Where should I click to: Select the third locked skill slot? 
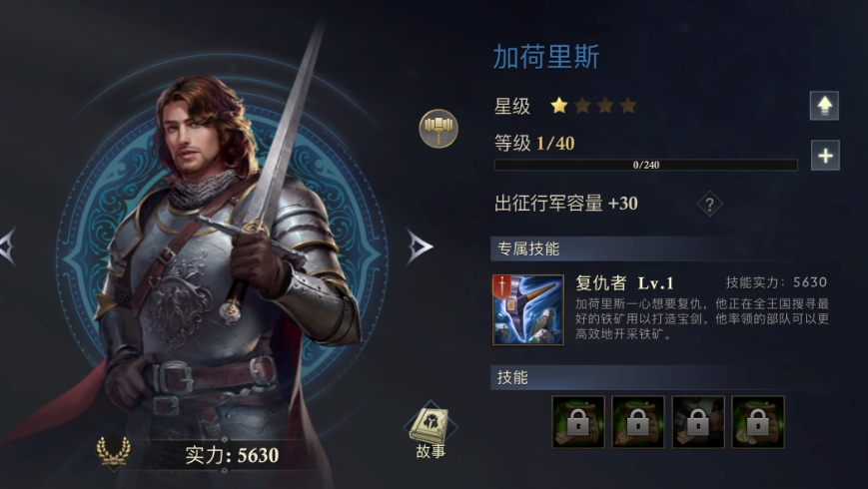698,422
